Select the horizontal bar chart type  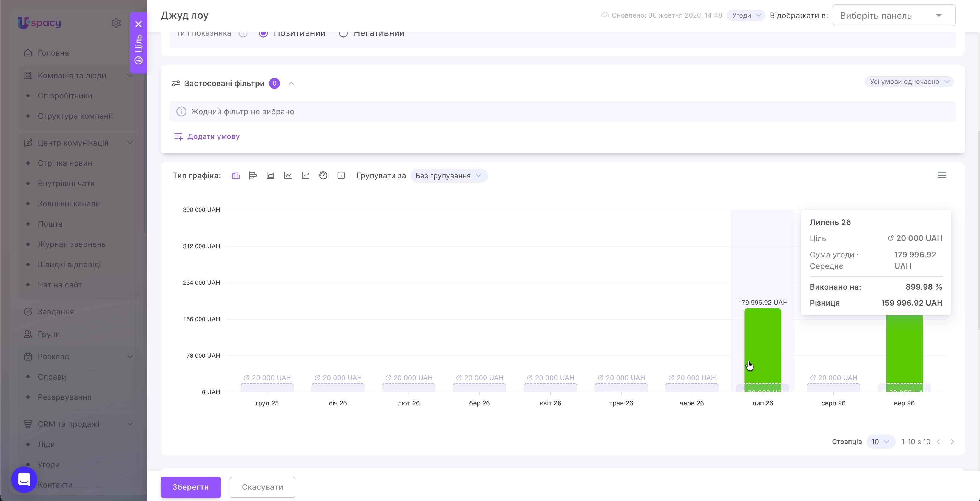(253, 175)
